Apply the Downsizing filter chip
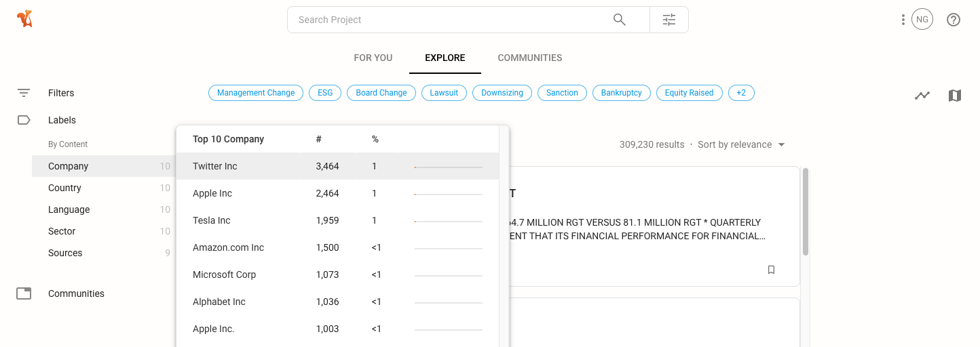Image resolution: width=980 pixels, height=347 pixels. click(x=502, y=93)
